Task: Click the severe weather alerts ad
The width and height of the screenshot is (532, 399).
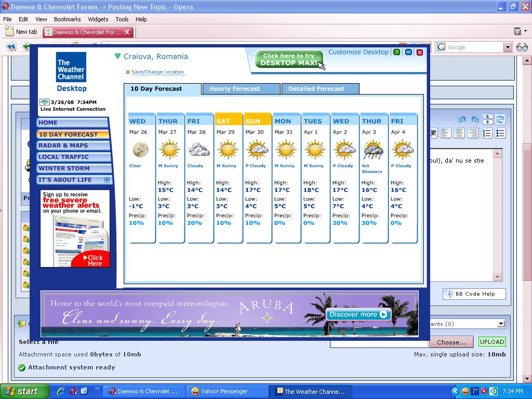Action: click(x=75, y=229)
